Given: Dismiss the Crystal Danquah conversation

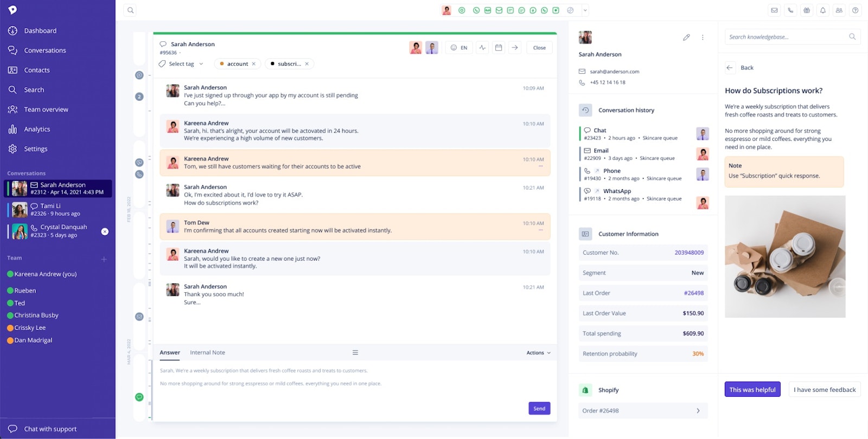Looking at the screenshot, I should pos(105,231).
